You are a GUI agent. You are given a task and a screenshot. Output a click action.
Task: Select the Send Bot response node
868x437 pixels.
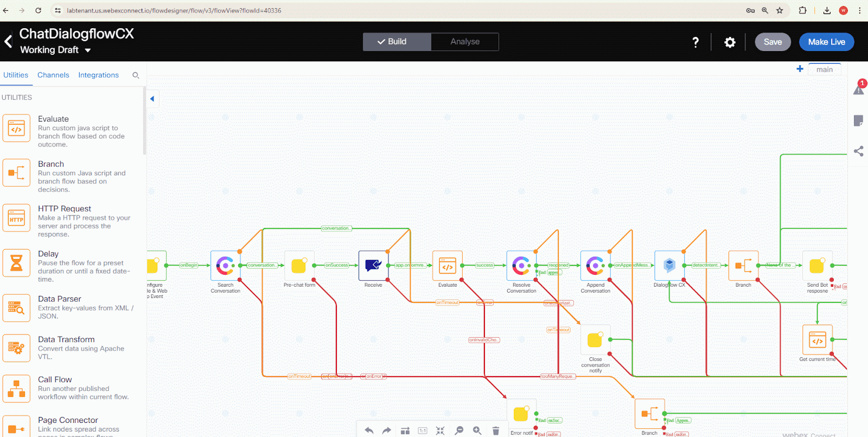817,265
